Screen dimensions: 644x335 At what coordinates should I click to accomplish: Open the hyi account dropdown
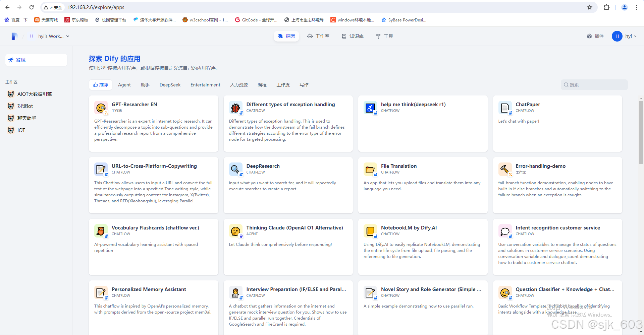[x=624, y=36]
